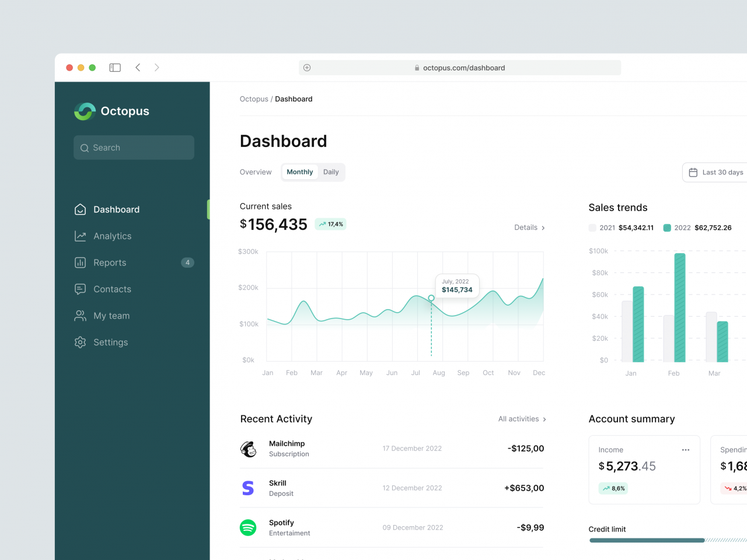Click the Settings gear icon
This screenshot has height=560, width=747.
[x=80, y=342]
